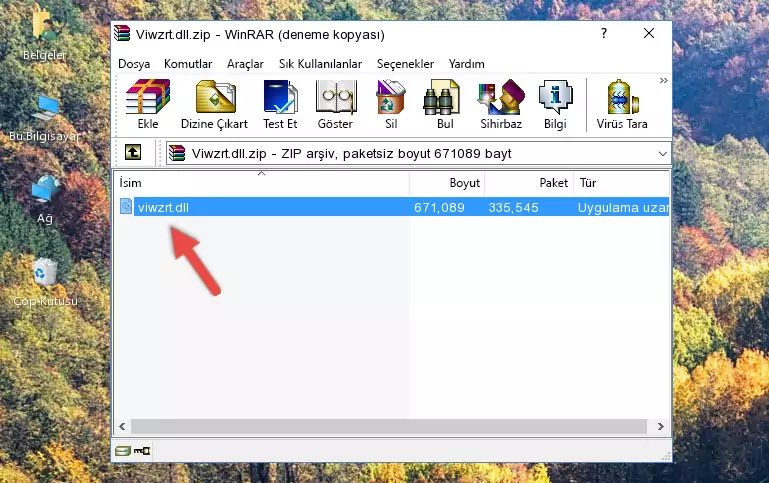Open the Bul (Find) binoculars tool

coord(441,97)
